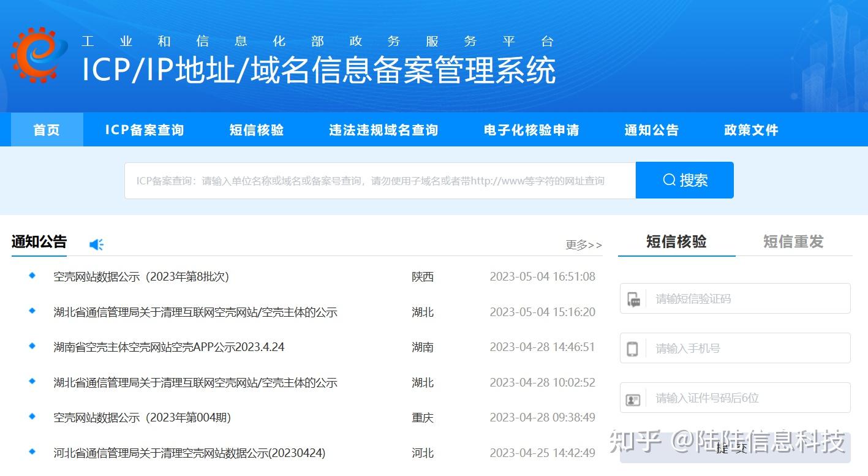Click the 通知公告 section heading
Screen dimensions: 868x476
(39, 241)
